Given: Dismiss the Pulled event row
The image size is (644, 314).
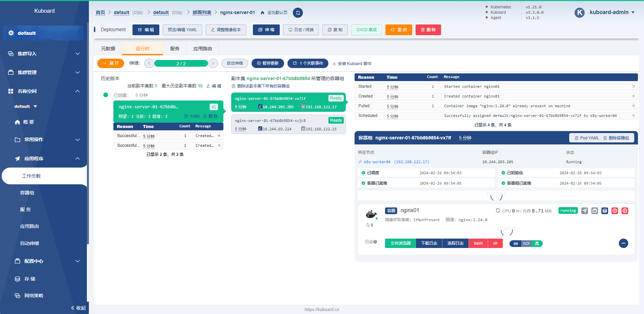Looking at the screenshot, I should click(x=634, y=106).
